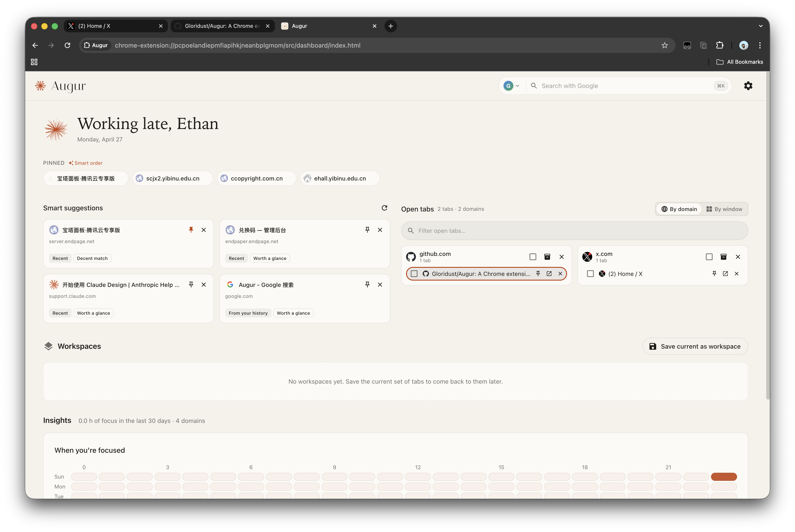The height and width of the screenshot is (532, 795).
Task: Toggle Smart order for pinned sites
Action: point(86,163)
